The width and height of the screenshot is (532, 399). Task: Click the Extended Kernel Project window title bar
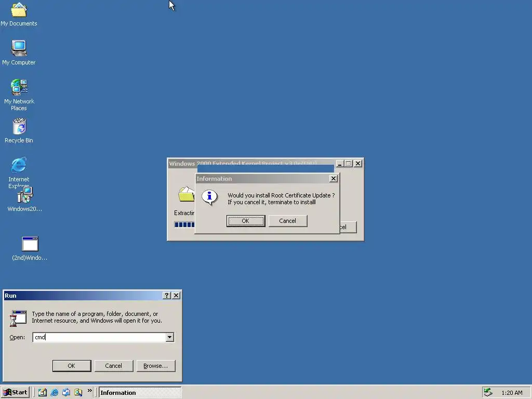[252, 163]
